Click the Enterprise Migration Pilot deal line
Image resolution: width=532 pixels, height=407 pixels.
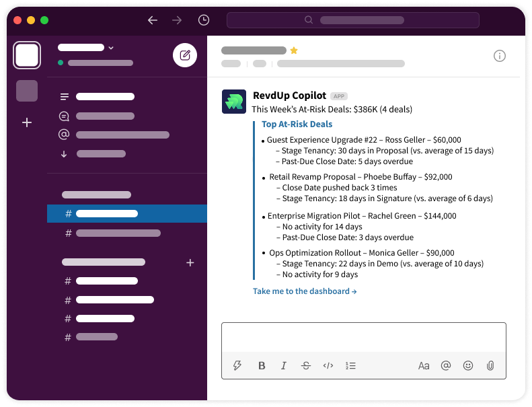[362, 216]
